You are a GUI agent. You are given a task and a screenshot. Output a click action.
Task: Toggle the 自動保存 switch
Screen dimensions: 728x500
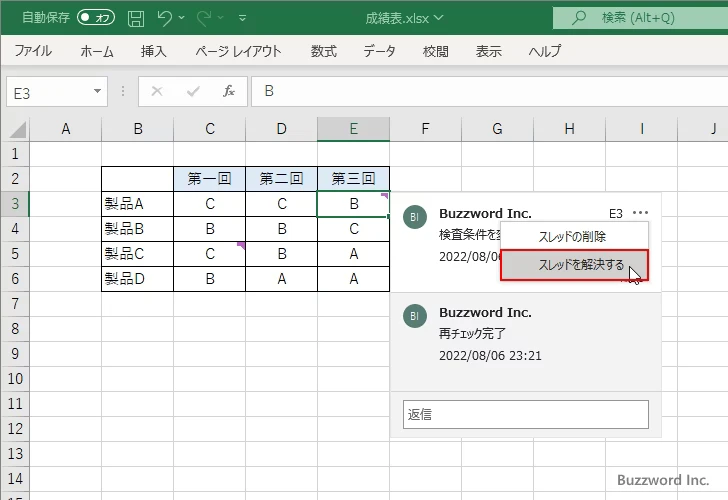(x=96, y=18)
